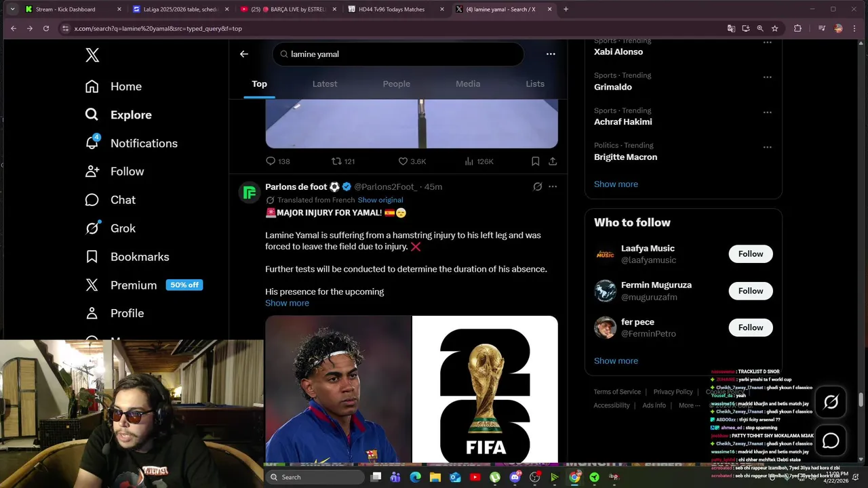
Task: Bookmark this page with star icon
Action: [774, 28]
